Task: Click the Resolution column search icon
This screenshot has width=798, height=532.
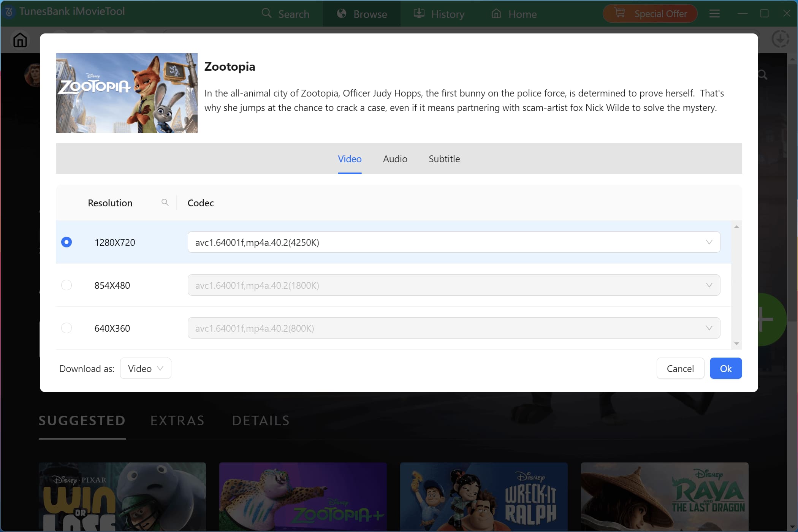Action: 165,203
